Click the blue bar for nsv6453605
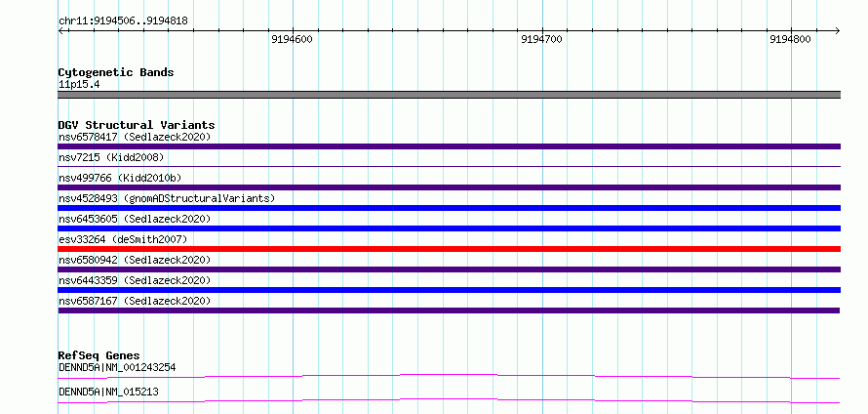868x414 pixels. 449,228
